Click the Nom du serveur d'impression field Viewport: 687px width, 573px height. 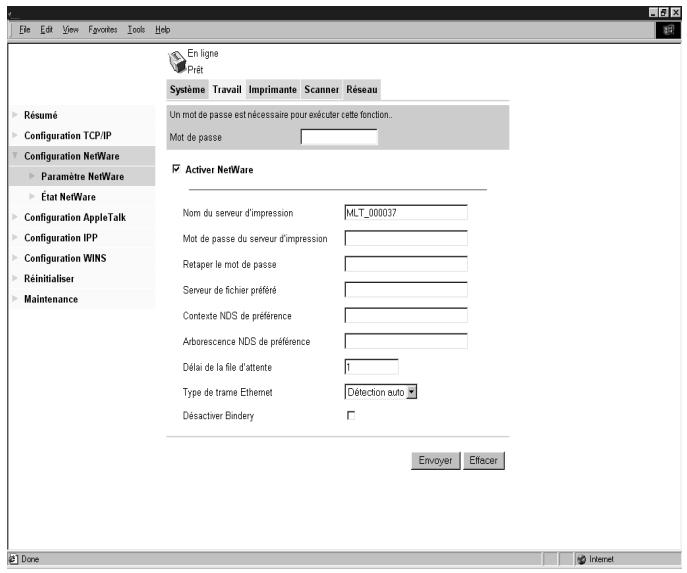coord(406,212)
